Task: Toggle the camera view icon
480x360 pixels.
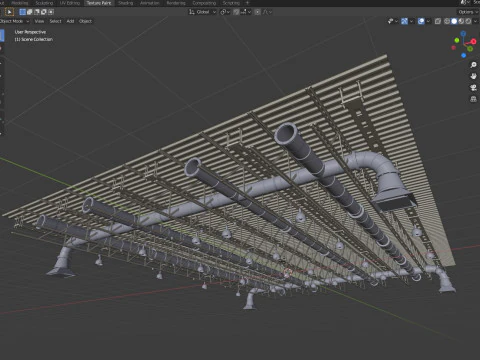Action: [473, 88]
